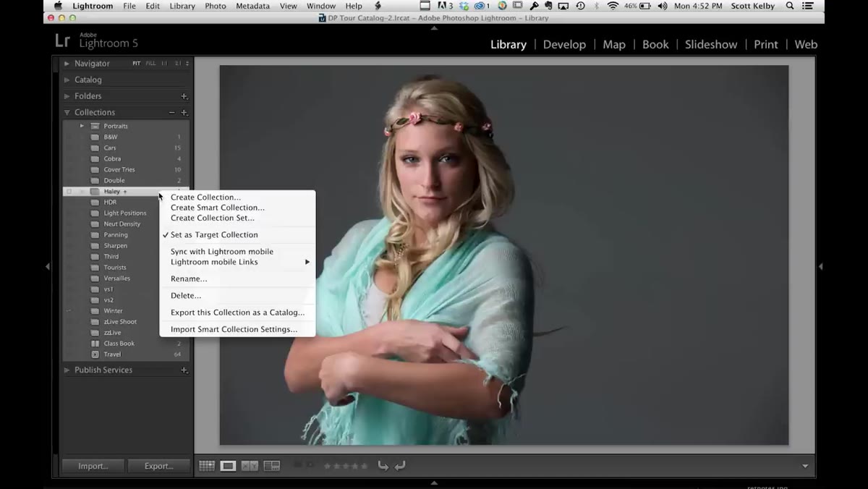868x489 pixels.
Task: Show the right panel with side arrow
Action: tap(820, 266)
